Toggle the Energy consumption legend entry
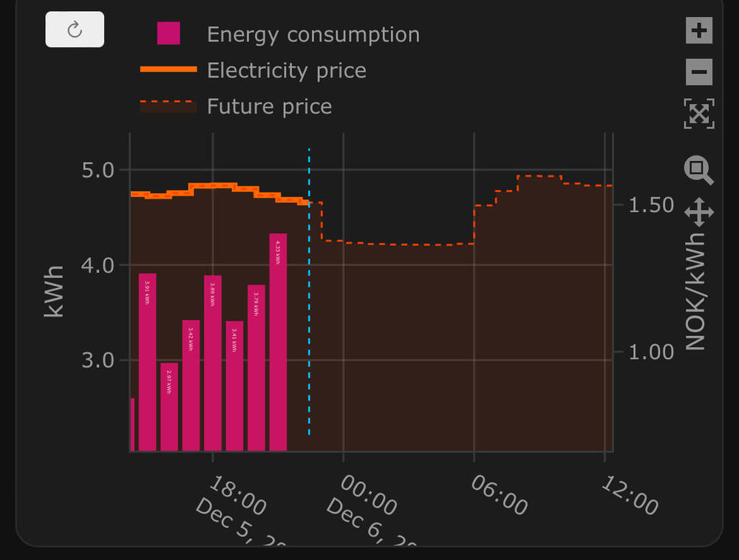The height and width of the screenshot is (560, 739). 313,35
